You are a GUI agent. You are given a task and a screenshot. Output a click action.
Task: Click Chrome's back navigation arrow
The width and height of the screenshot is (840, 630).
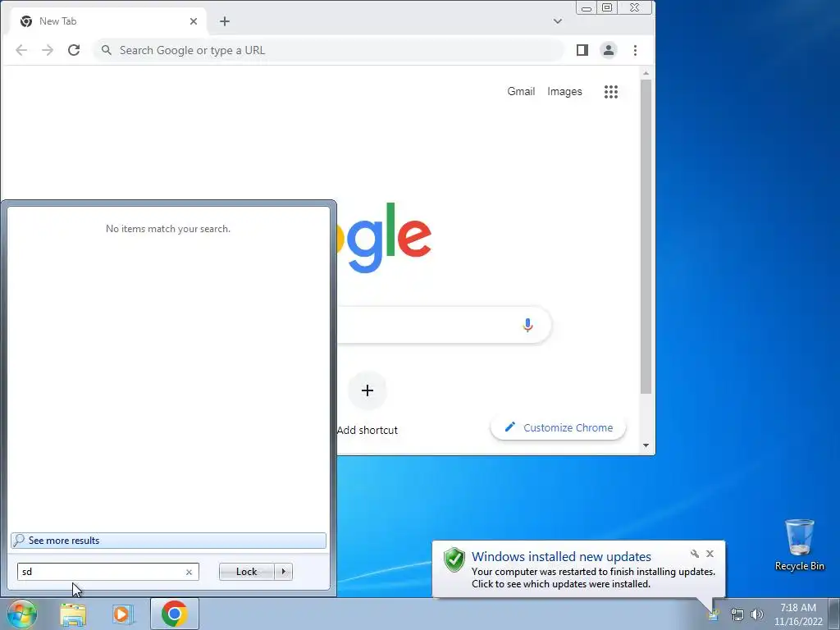[x=21, y=50]
